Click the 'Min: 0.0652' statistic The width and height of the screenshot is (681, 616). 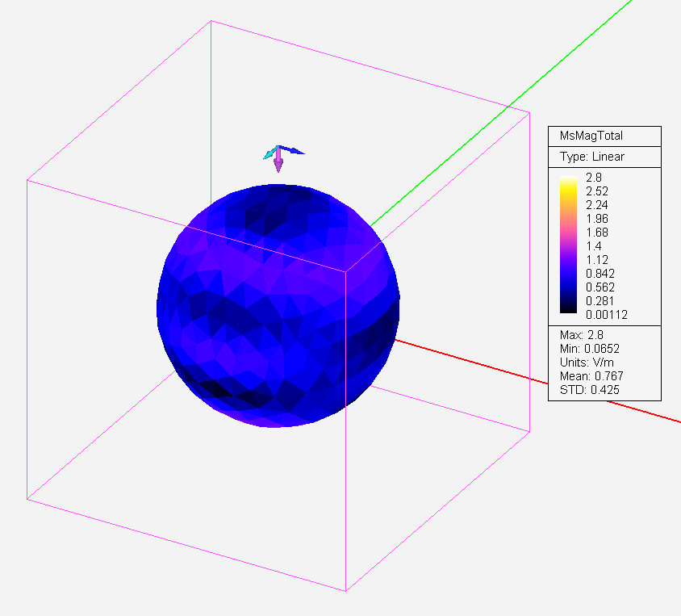(x=590, y=349)
